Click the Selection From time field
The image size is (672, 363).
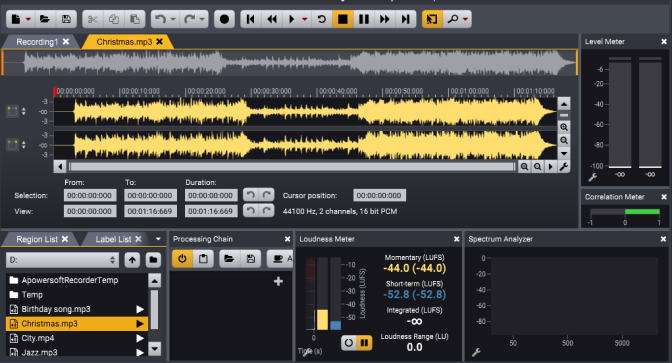90,195
